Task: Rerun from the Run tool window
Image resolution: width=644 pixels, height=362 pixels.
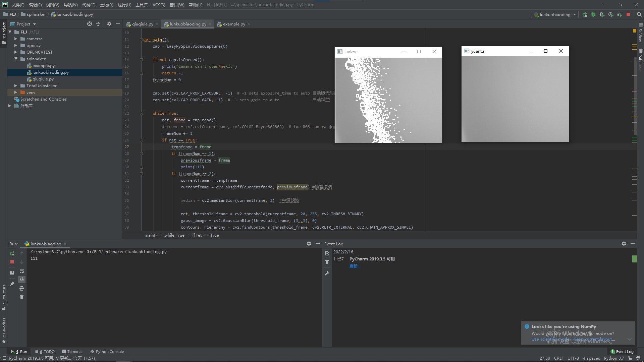Action: pos(12,253)
